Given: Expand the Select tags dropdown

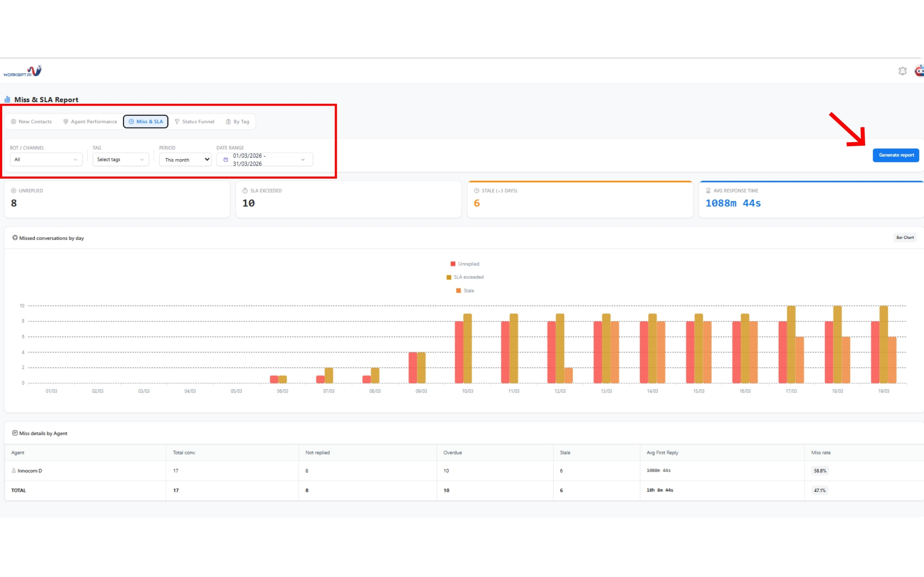Looking at the screenshot, I should click(120, 159).
